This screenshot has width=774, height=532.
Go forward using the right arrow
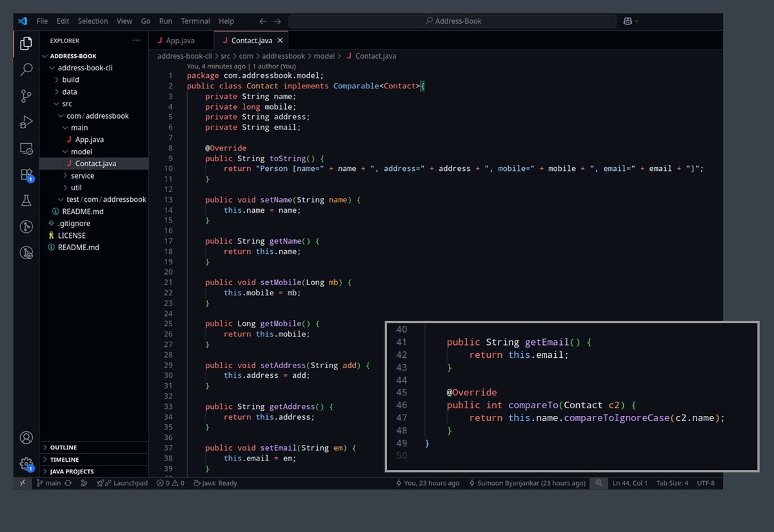277,21
